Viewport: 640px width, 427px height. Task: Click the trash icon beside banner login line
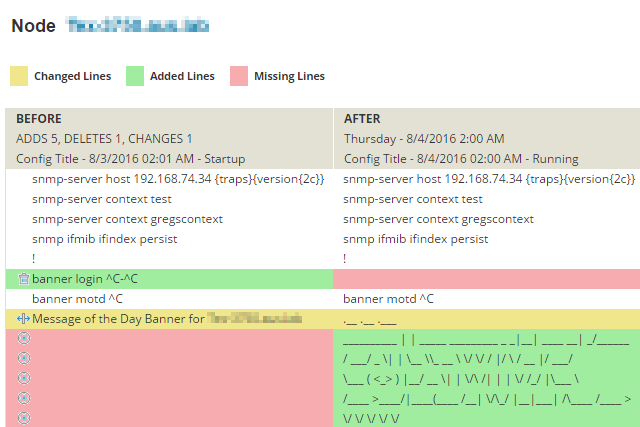[23, 279]
